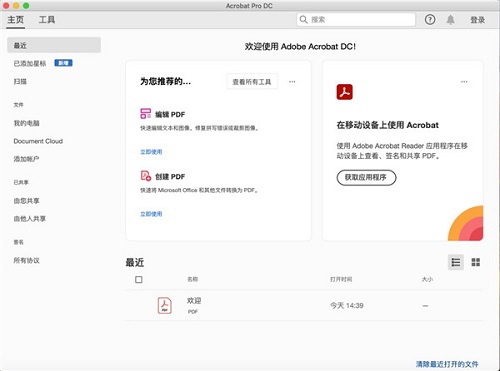The width and height of the screenshot is (500, 371).
Task: Select 由您共享 in the sidebar
Action: [x=26, y=201]
